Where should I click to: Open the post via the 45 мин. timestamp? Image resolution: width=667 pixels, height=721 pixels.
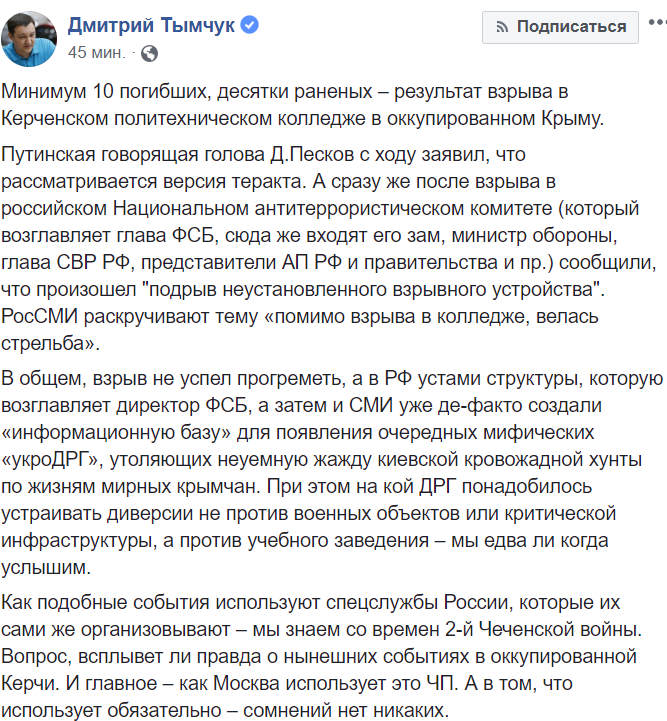click(x=97, y=53)
